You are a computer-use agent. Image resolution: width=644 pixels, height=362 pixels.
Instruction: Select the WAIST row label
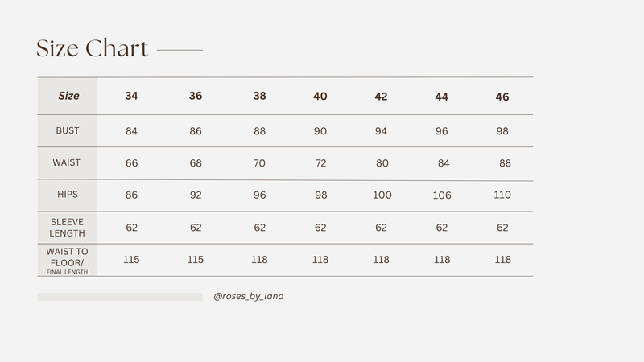pyautogui.click(x=67, y=162)
